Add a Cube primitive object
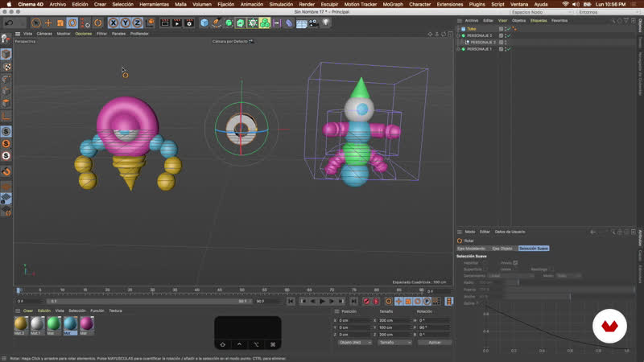The width and height of the screenshot is (644, 362). click(204, 23)
